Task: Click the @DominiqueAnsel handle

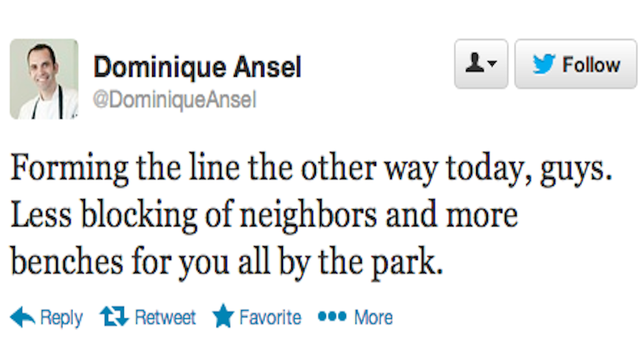Action: pyautogui.click(x=175, y=99)
